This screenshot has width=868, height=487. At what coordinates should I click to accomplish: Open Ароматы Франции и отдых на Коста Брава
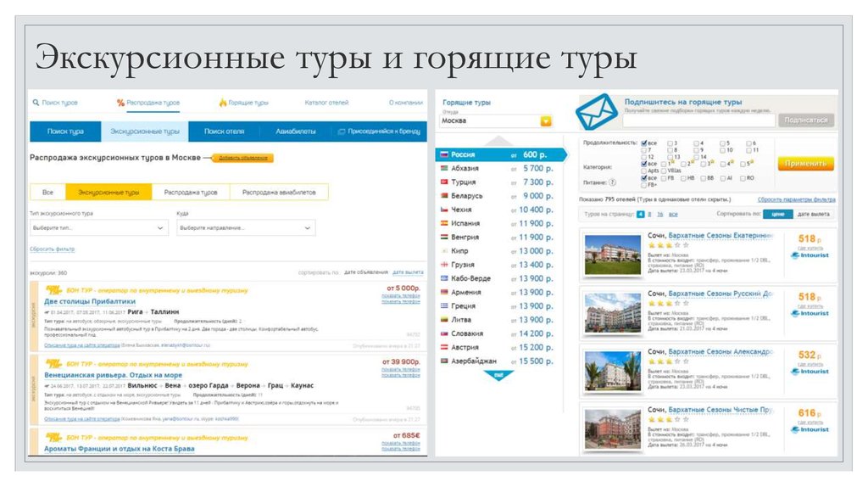[119, 449]
